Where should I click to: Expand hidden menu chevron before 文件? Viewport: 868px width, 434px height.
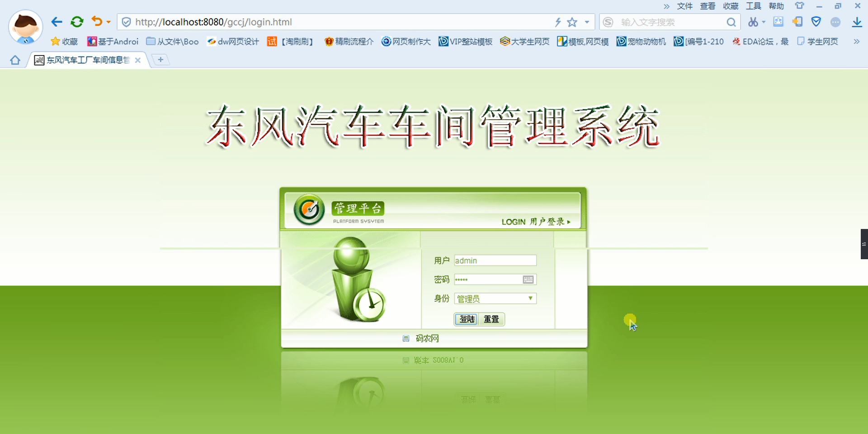[666, 6]
